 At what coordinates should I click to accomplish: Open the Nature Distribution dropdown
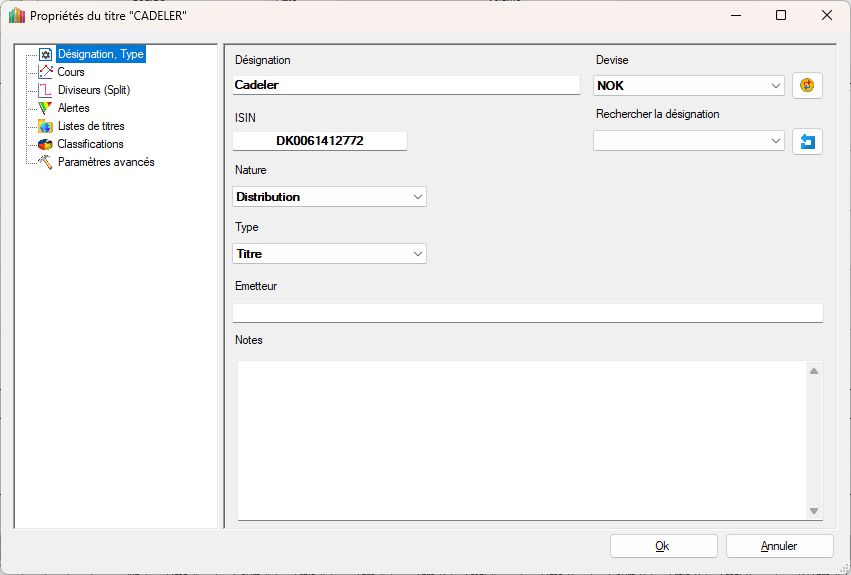coord(418,197)
